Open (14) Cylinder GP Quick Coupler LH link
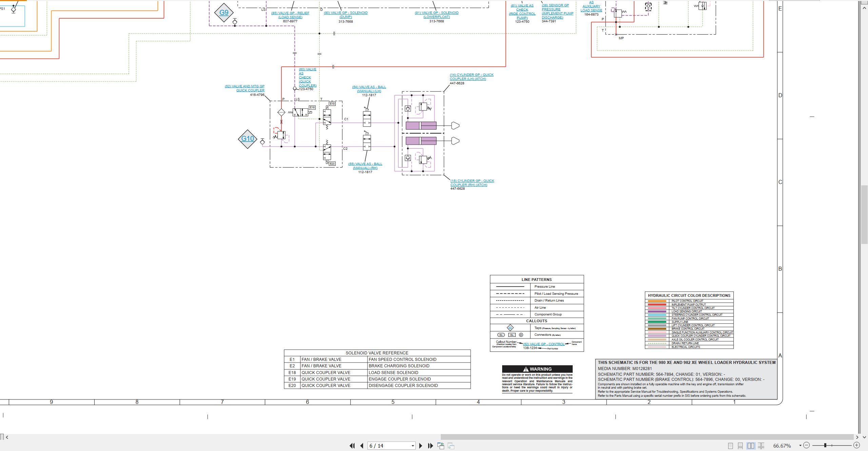This screenshot has height=451, width=868. [472, 77]
